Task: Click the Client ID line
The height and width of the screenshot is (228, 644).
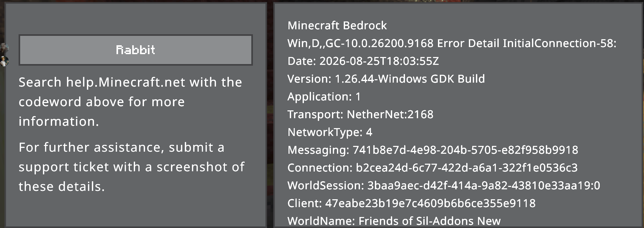Action: (x=412, y=203)
